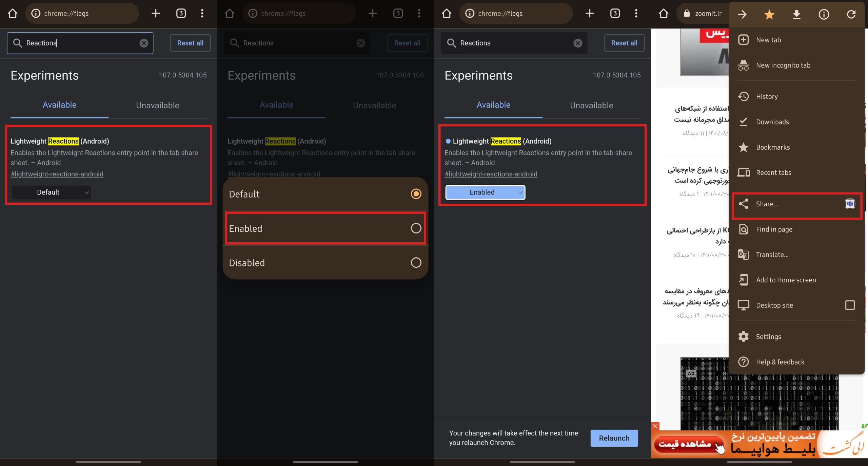Viewport: 868px width, 466px height.
Task: Open the Default flag dropdown
Action: pos(52,192)
